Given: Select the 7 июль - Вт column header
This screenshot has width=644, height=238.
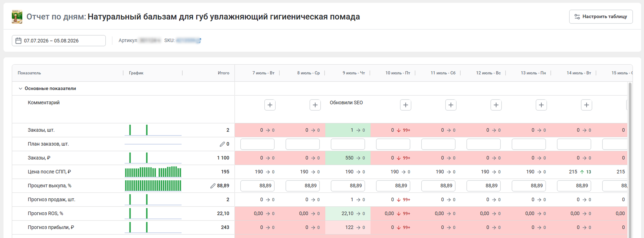Looking at the screenshot, I should (x=264, y=73).
